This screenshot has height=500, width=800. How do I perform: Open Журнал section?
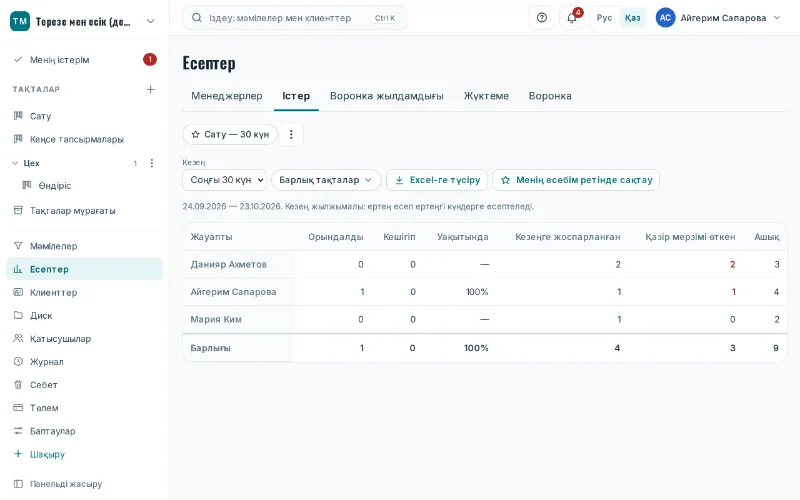coord(85,362)
